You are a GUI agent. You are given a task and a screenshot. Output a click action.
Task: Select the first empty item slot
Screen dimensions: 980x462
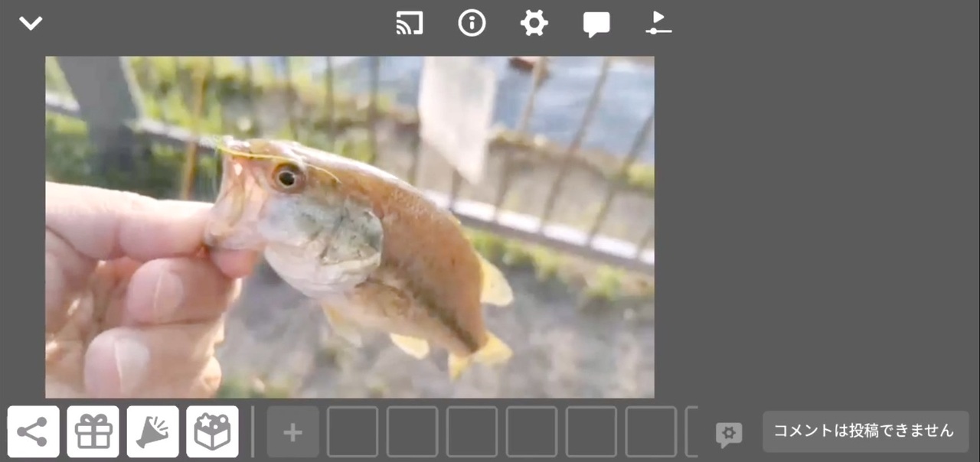[x=353, y=432]
